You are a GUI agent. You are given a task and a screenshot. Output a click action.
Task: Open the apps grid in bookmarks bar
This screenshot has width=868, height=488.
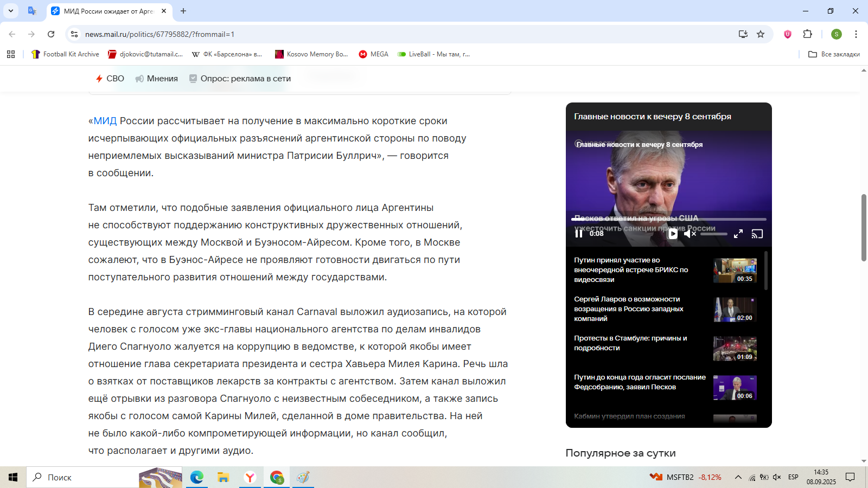(11, 54)
